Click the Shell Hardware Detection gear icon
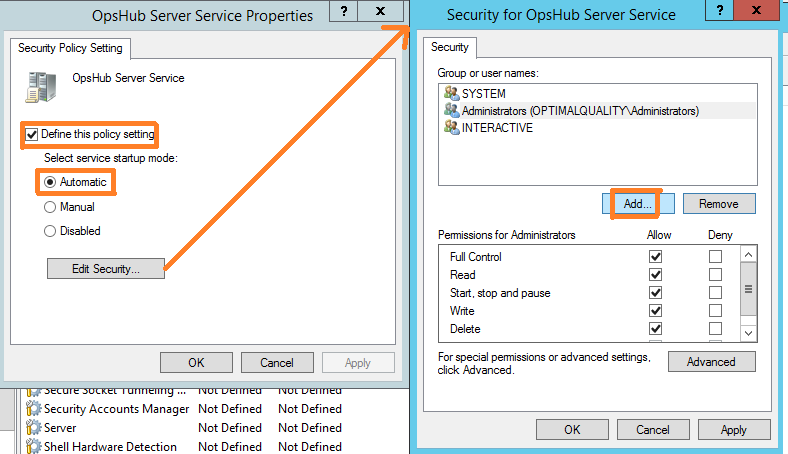788x454 pixels. point(34,446)
